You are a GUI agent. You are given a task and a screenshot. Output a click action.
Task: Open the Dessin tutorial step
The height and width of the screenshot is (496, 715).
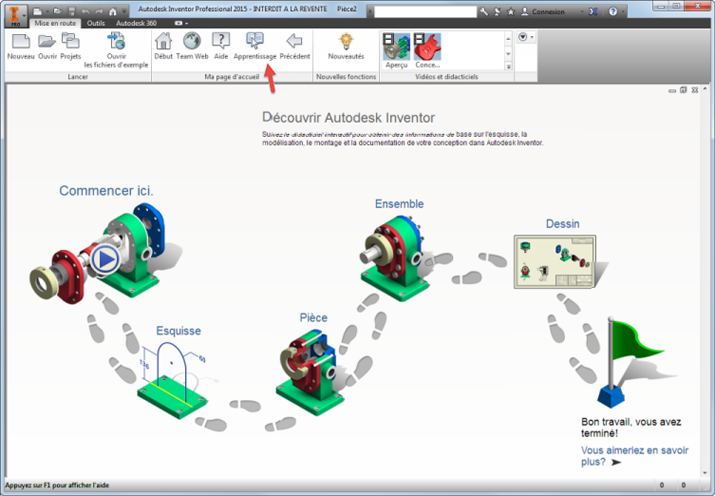pyautogui.click(x=563, y=224)
